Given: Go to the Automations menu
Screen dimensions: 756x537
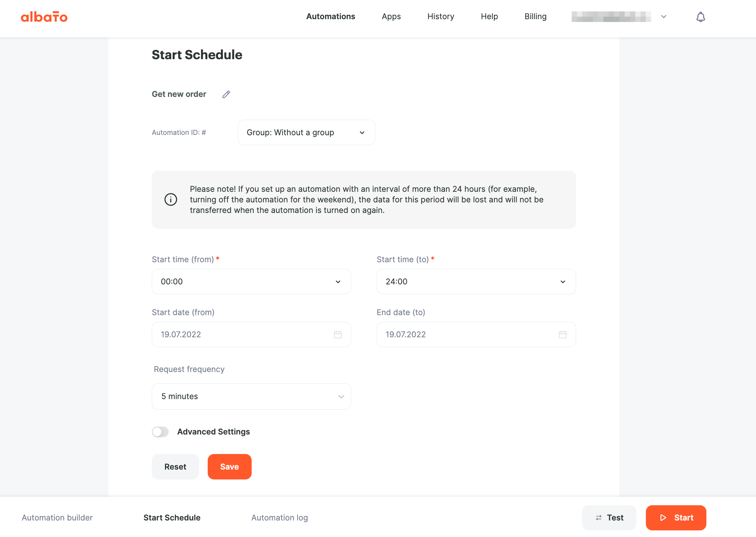Looking at the screenshot, I should coord(331,17).
